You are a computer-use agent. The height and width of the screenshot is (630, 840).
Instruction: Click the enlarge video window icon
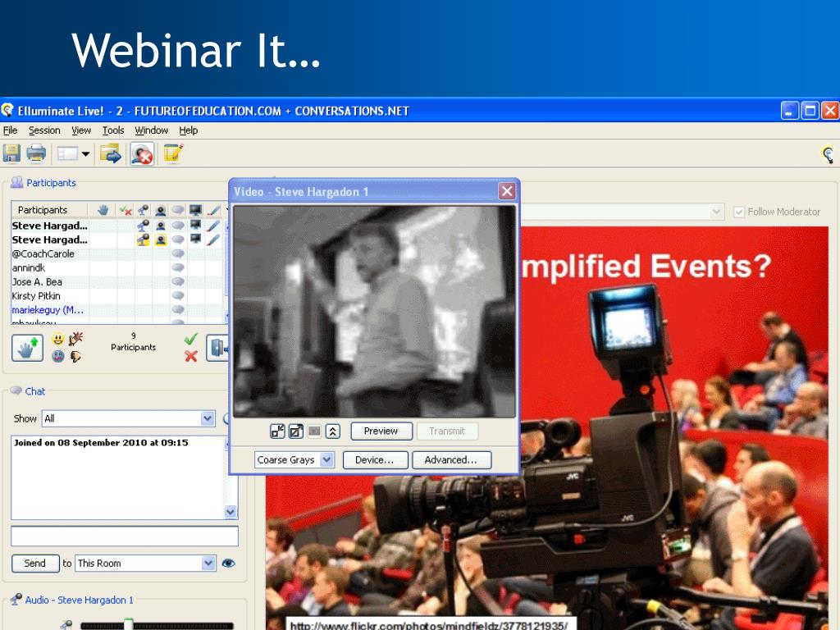pos(295,431)
